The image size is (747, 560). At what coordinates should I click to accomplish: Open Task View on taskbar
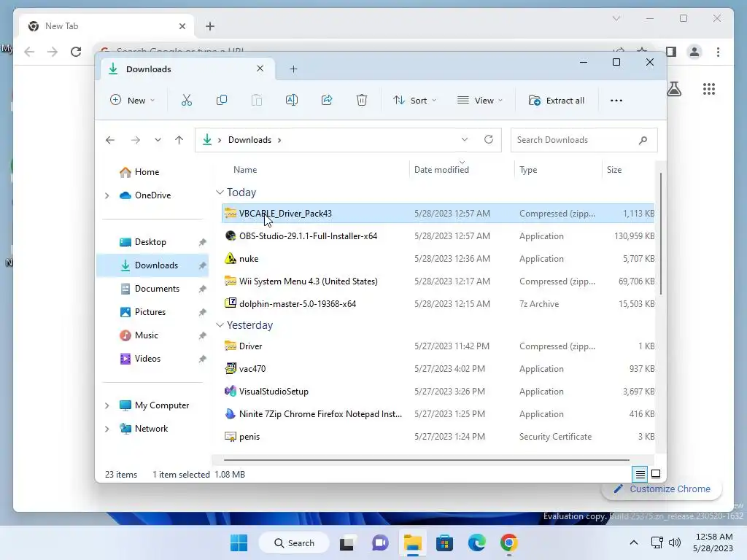(x=347, y=542)
